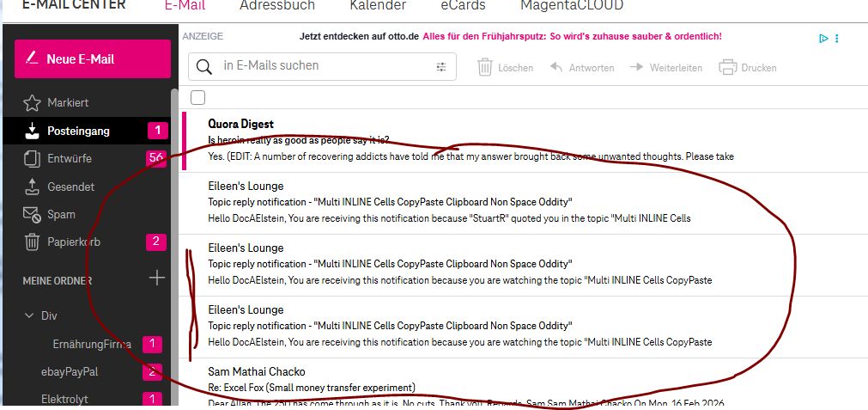Switch to the Kalender tab

pyautogui.click(x=378, y=5)
